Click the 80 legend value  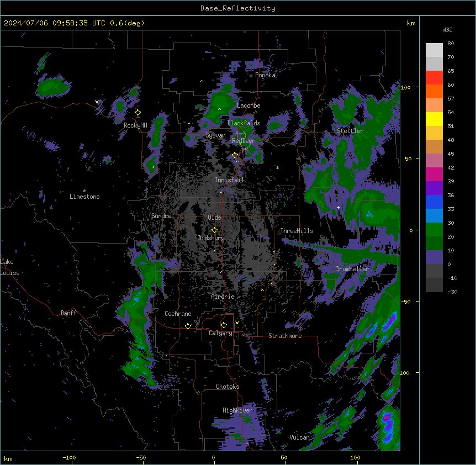(x=451, y=44)
